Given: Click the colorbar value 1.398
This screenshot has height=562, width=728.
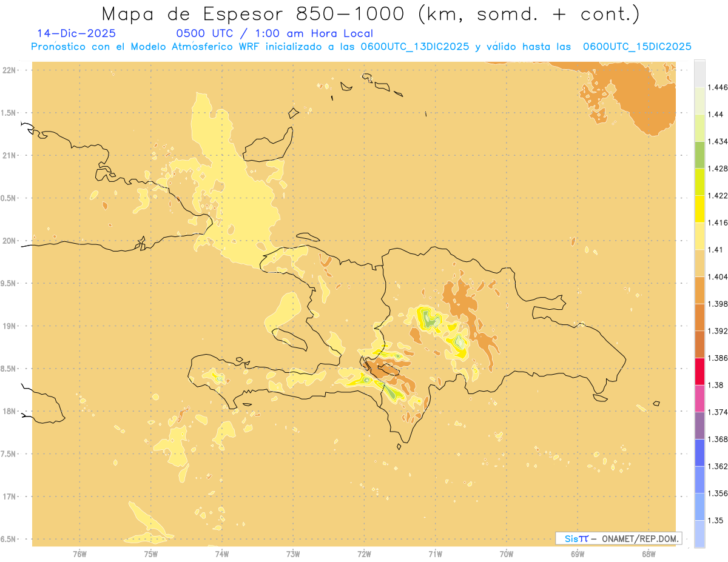Looking at the screenshot, I should (716, 304).
